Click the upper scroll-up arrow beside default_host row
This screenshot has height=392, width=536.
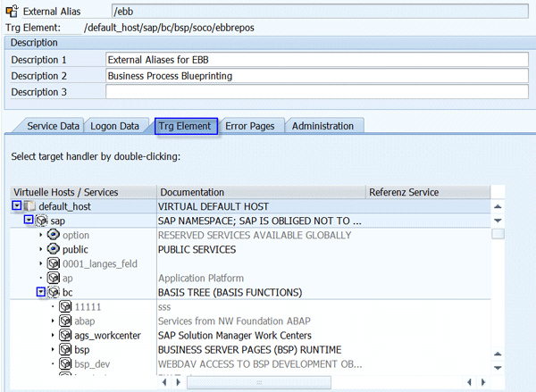coord(498,206)
